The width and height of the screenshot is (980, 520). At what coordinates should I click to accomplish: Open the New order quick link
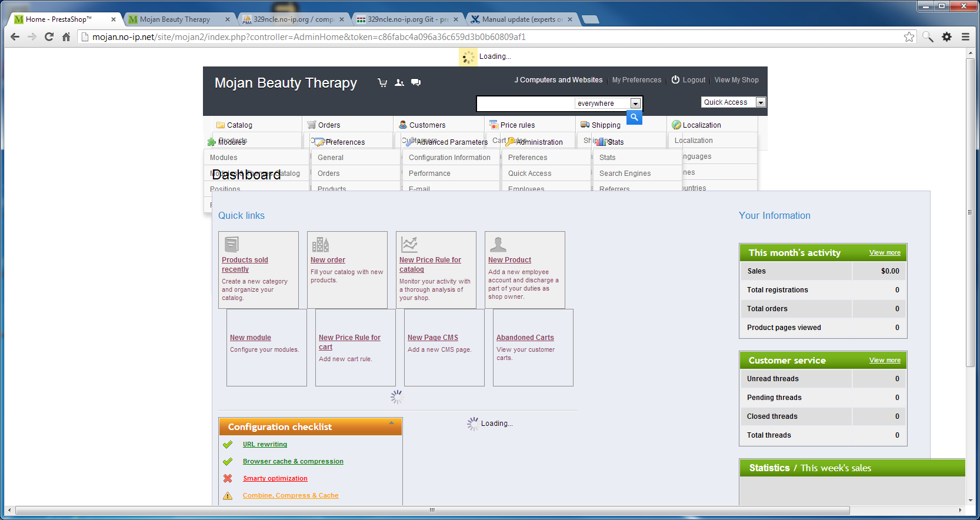tap(328, 260)
